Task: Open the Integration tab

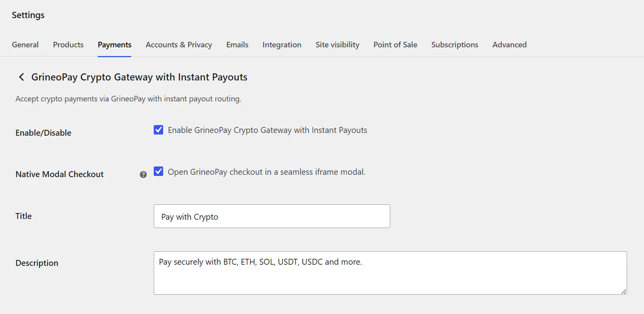Action: coord(282,45)
